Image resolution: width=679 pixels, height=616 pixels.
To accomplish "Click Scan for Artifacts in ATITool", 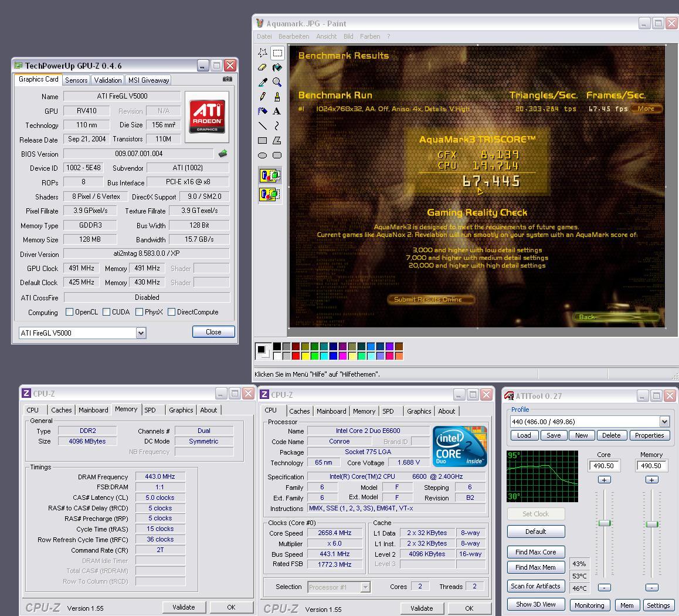I will [536, 585].
